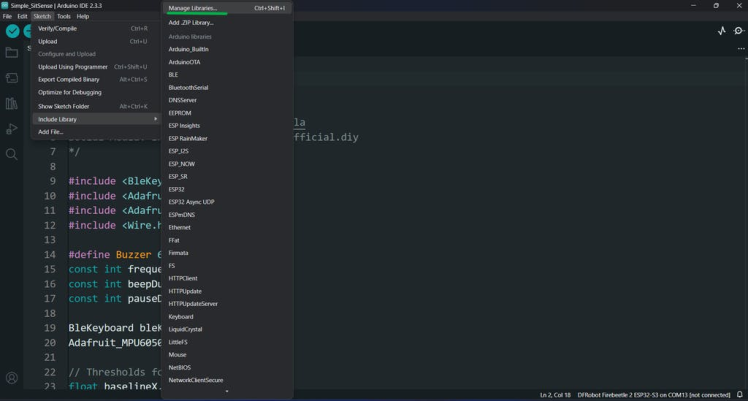Viewport: 748px width, 401px height.
Task: Click DFRobot Firebeetle 2 ESP32-S3 board status
Action: coord(654,395)
